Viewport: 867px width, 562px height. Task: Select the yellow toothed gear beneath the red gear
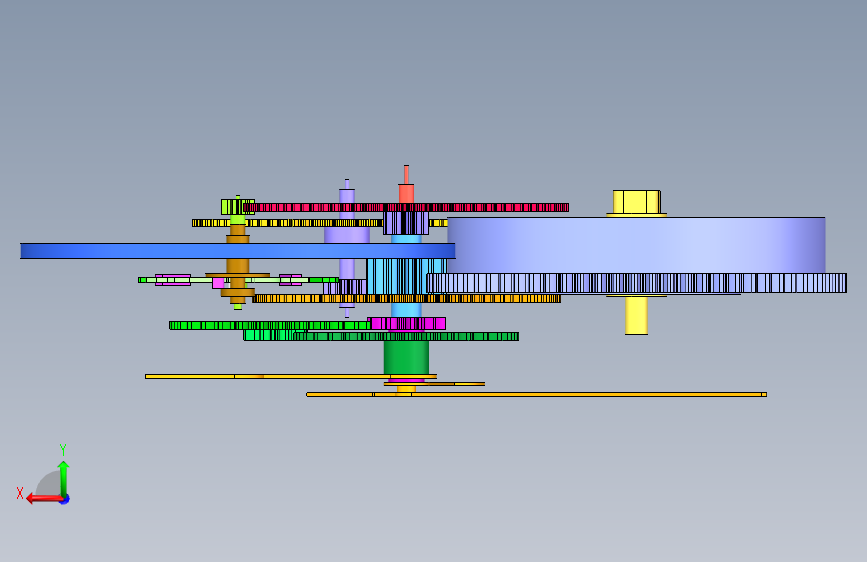(320, 223)
